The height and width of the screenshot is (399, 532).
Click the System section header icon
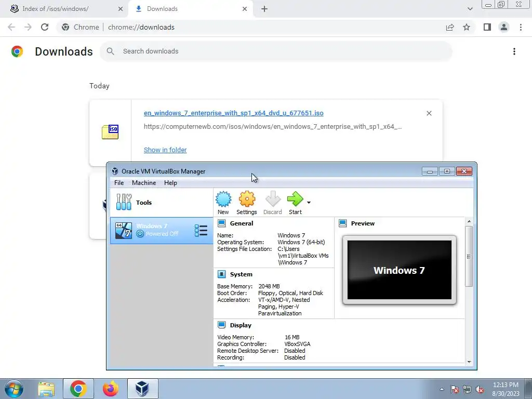[x=221, y=274]
